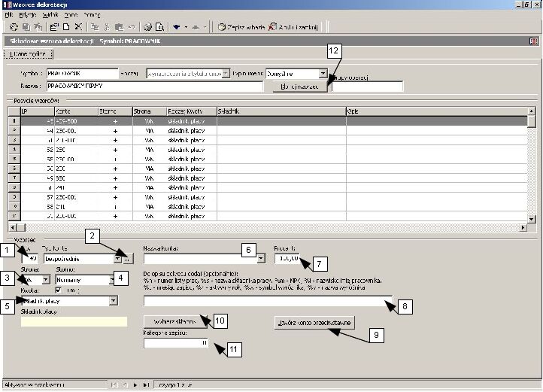Expand the Typ konta dropdown
543x392 pixels.
(x=118, y=259)
